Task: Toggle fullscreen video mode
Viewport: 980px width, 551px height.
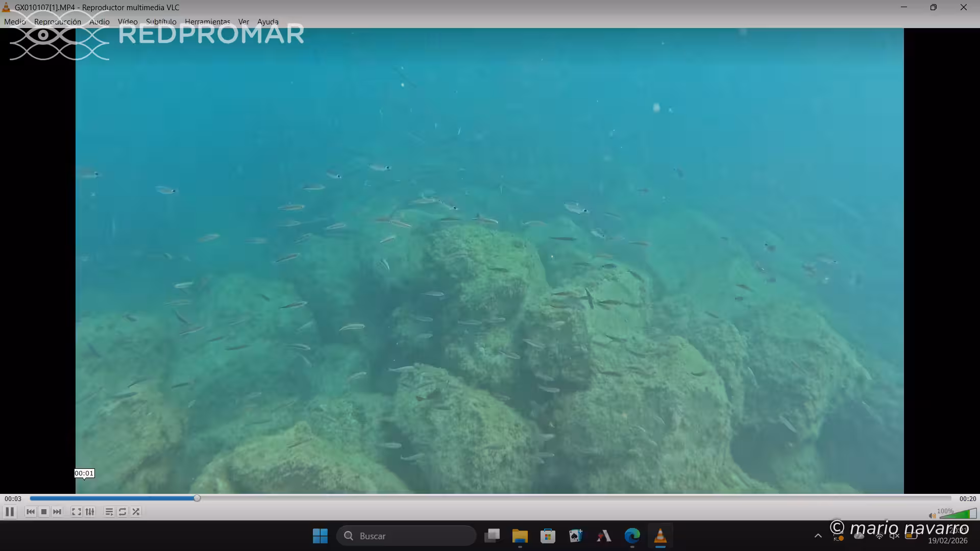Action: [76, 512]
